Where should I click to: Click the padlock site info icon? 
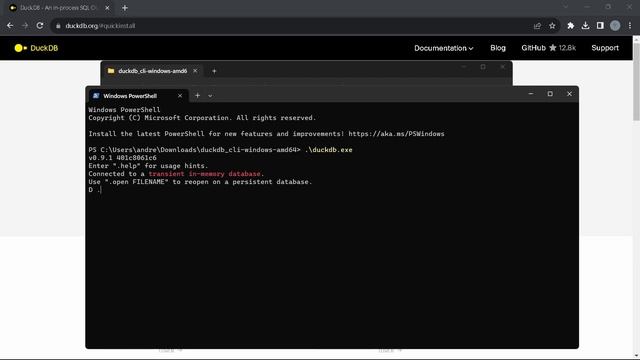58,26
